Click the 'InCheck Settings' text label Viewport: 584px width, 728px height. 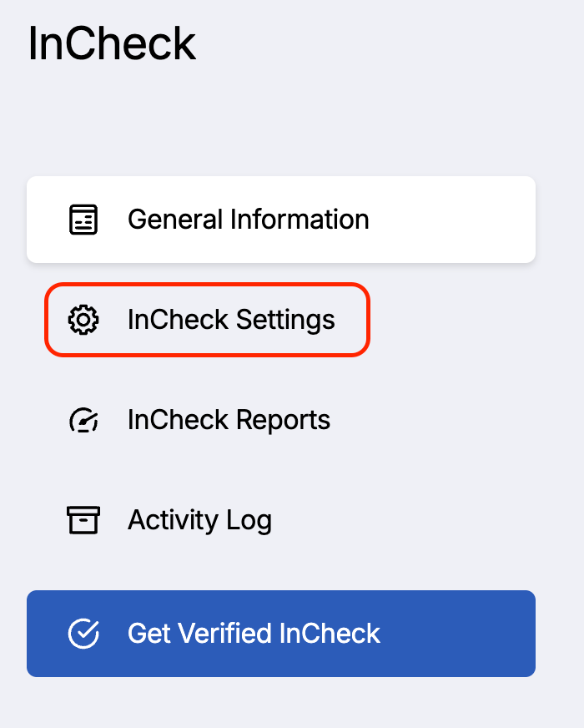click(x=231, y=320)
